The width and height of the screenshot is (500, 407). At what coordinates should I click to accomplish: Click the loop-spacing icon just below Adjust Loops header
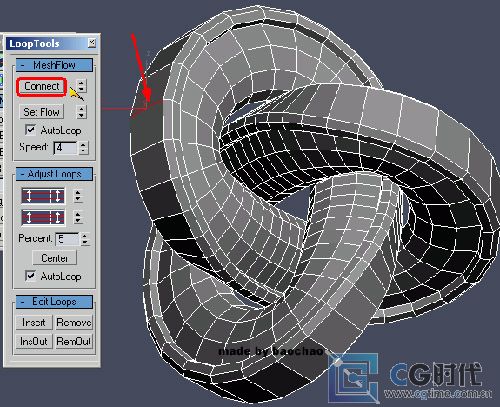click(x=43, y=196)
